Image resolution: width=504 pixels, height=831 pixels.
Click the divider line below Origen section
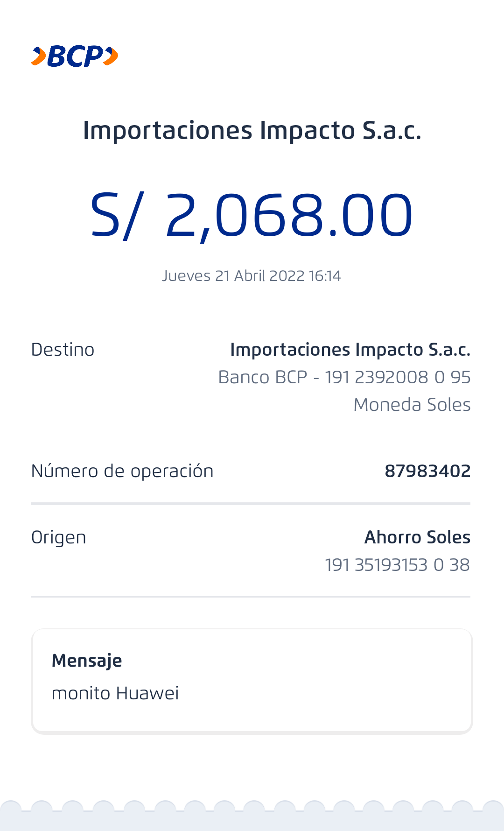point(251,597)
